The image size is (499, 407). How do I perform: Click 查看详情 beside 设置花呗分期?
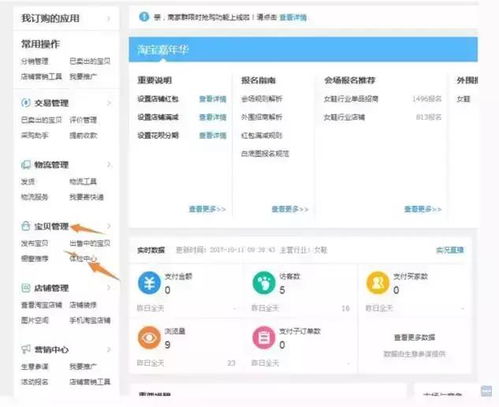(213, 135)
